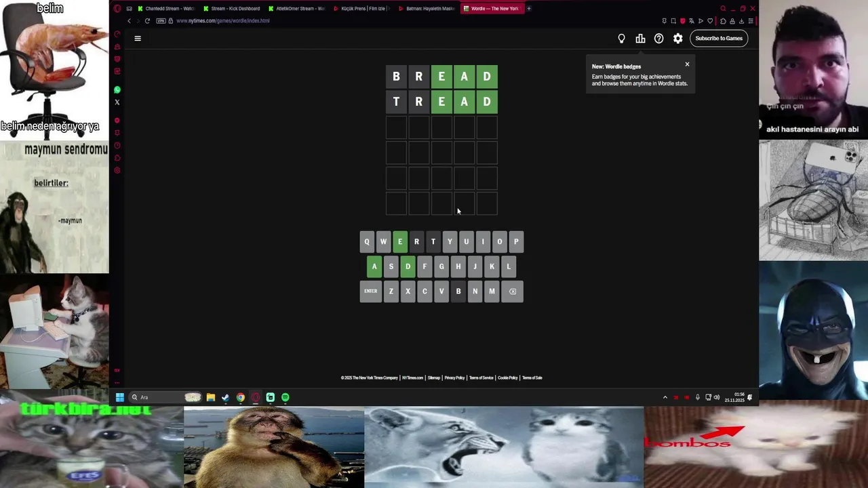The height and width of the screenshot is (488, 868).
Task: Tap the green E key
Action: point(400,242)
